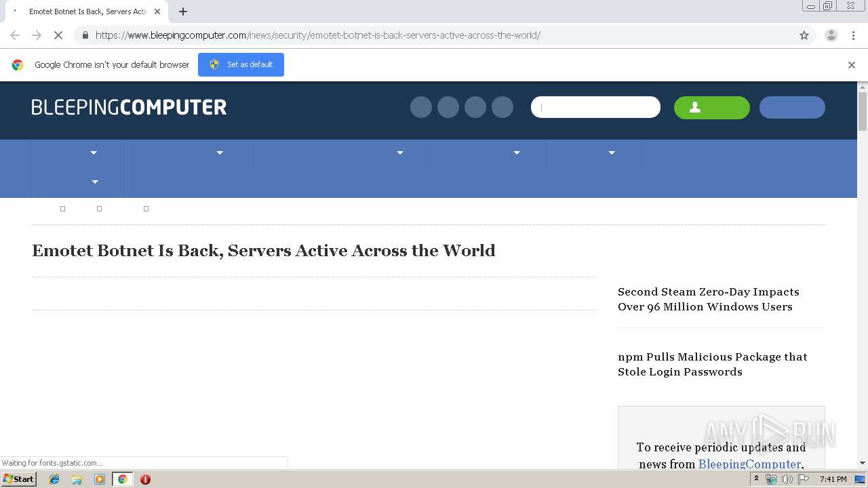
Task: Click the Action Center flag icon
Action: (x=804, y=479)
